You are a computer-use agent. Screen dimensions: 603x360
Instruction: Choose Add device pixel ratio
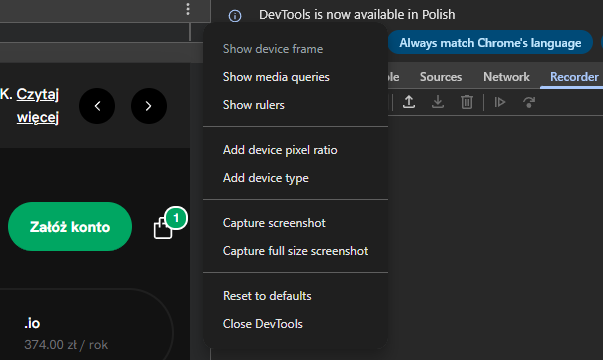[x=295, y=150]
